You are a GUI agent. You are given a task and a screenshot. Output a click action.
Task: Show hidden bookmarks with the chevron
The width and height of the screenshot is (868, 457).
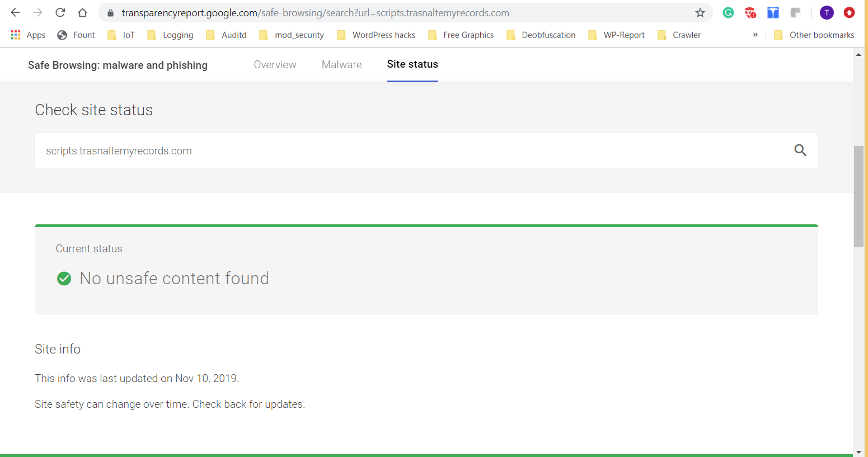point(756,35)
